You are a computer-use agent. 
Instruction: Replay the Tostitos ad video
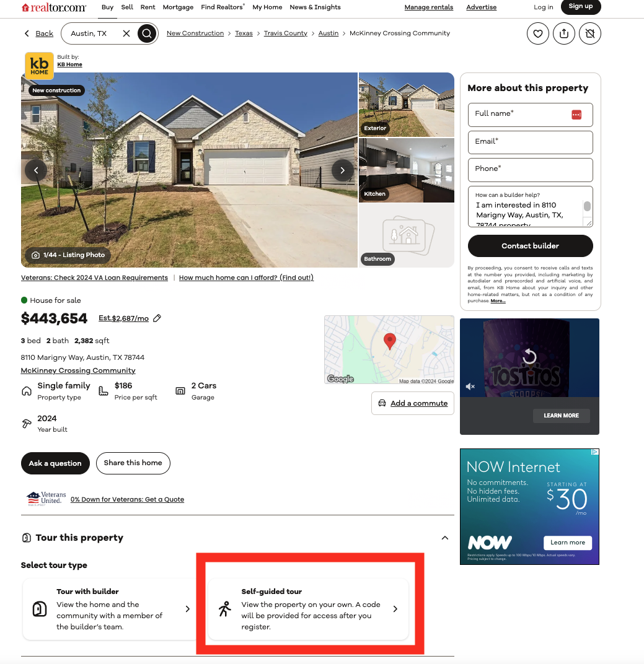pos(529,356)
